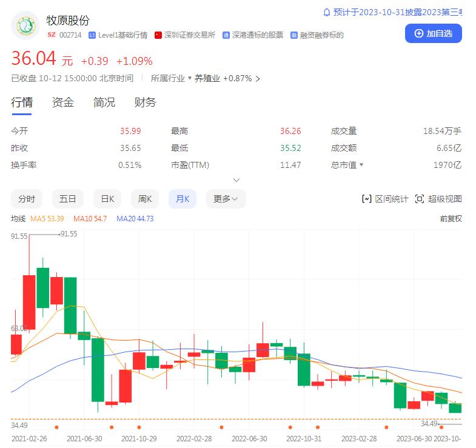This screenshot has width=476, height=448.
Task: Click the 加自选 add to watchlist button
Action: pos(433,33)
